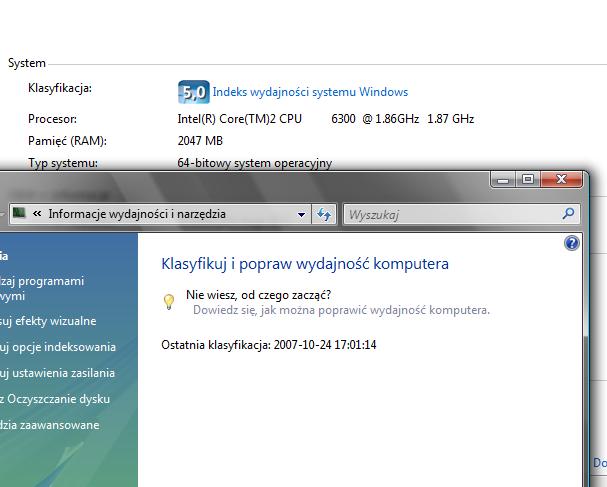Open the zaawansowane tools sidebar link
The image size is (607, 487).
[50, 425]
